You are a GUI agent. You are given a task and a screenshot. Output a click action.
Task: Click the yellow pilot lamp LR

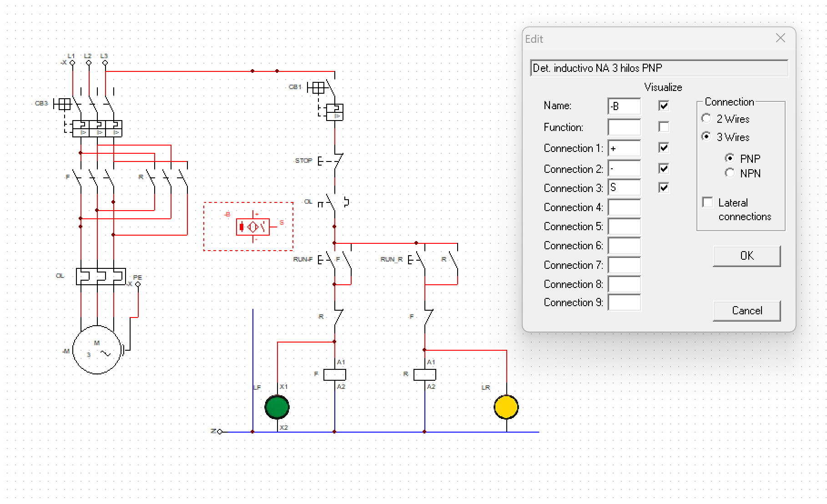click(506, 407)
